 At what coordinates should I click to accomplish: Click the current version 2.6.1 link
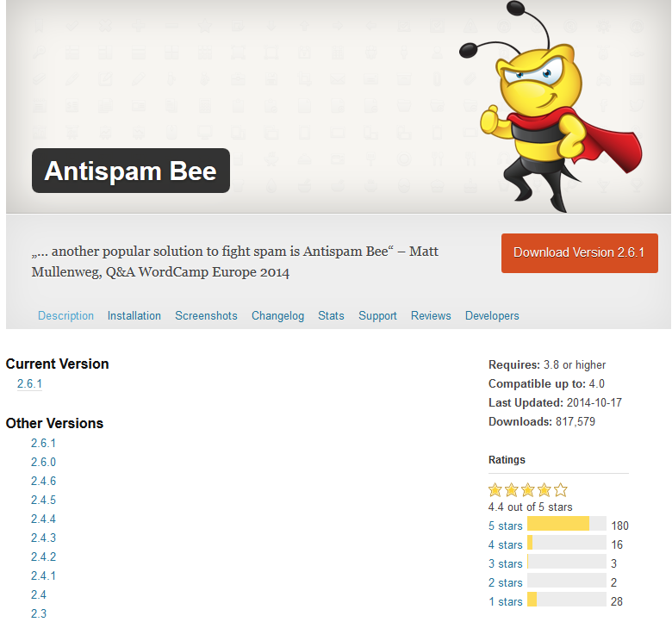(29, 383)
